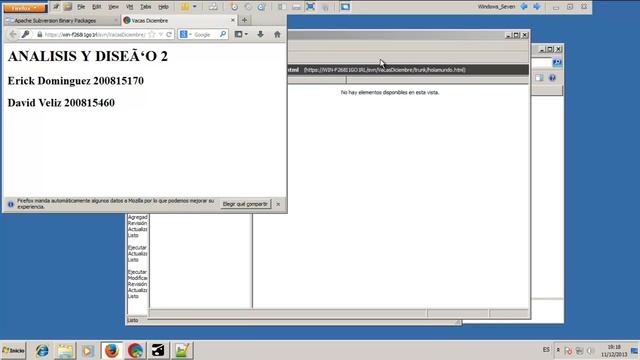The image size is (640, 360).
Task: Open the Chrome-like round taskbar icon
Action: click(x=135, y=351)
